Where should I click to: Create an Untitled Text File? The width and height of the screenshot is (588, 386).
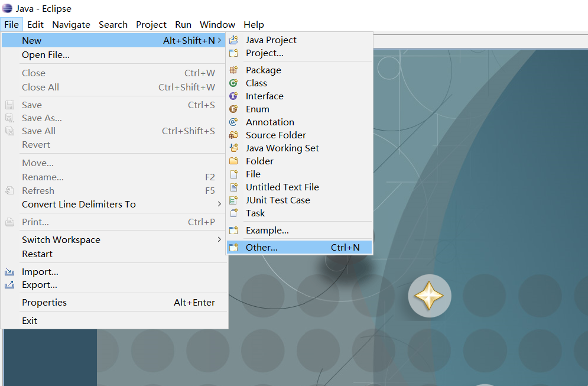[x=299, y=187]
